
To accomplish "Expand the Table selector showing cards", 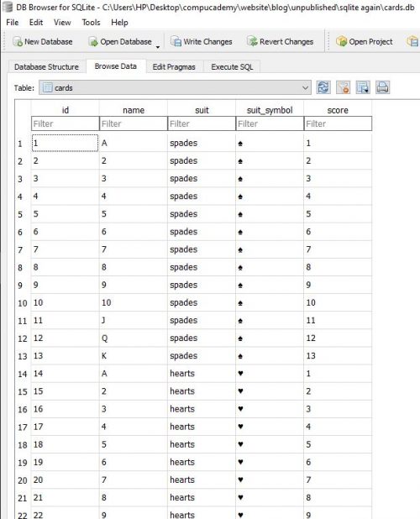I will 175,87.
